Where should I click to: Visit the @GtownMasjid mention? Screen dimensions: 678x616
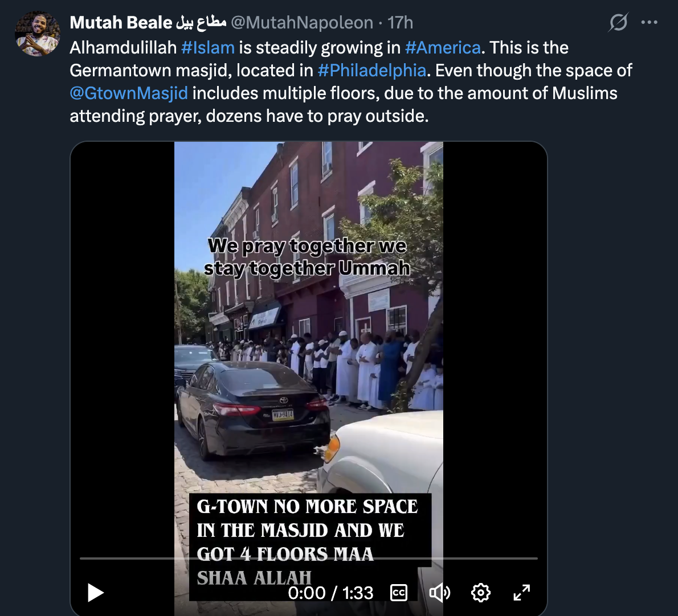129,93
